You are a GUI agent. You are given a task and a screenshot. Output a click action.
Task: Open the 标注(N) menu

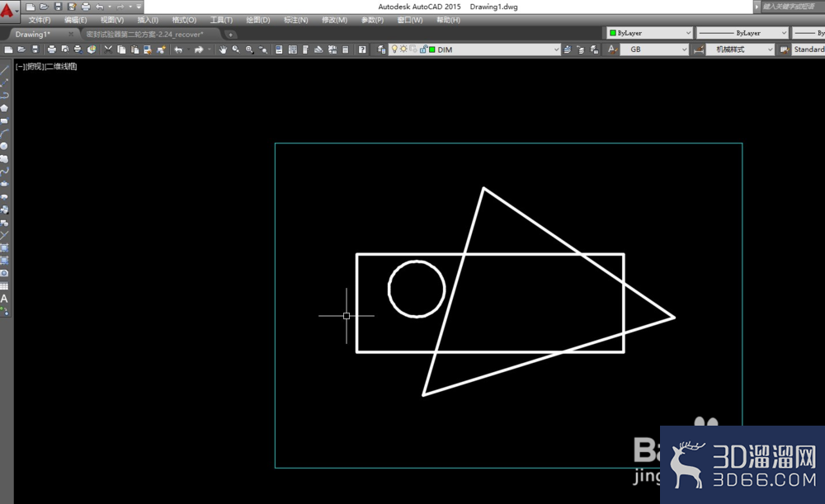[295, 20]
